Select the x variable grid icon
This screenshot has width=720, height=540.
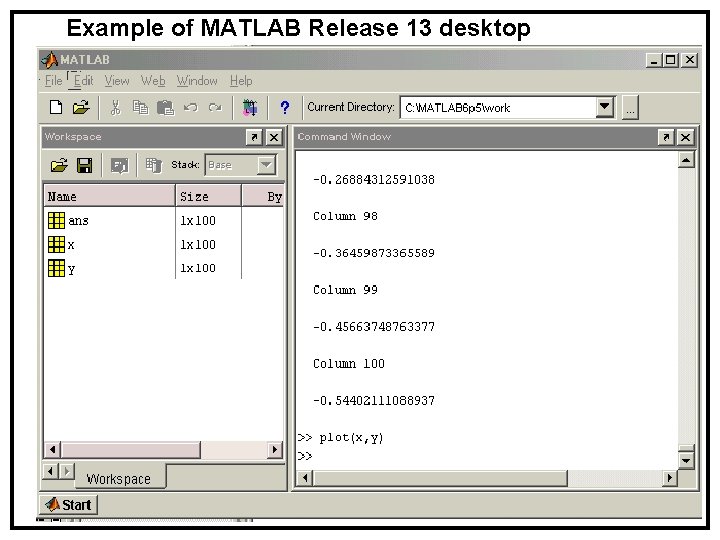(56, 244)
